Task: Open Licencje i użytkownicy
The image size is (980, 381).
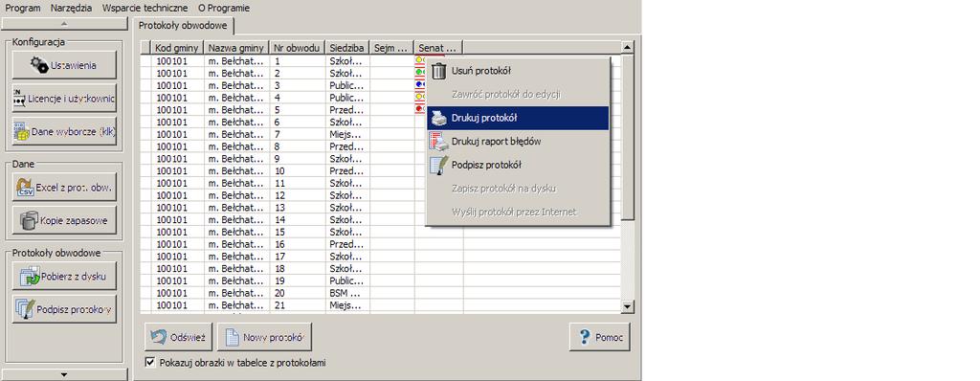Action: point(64,99)
